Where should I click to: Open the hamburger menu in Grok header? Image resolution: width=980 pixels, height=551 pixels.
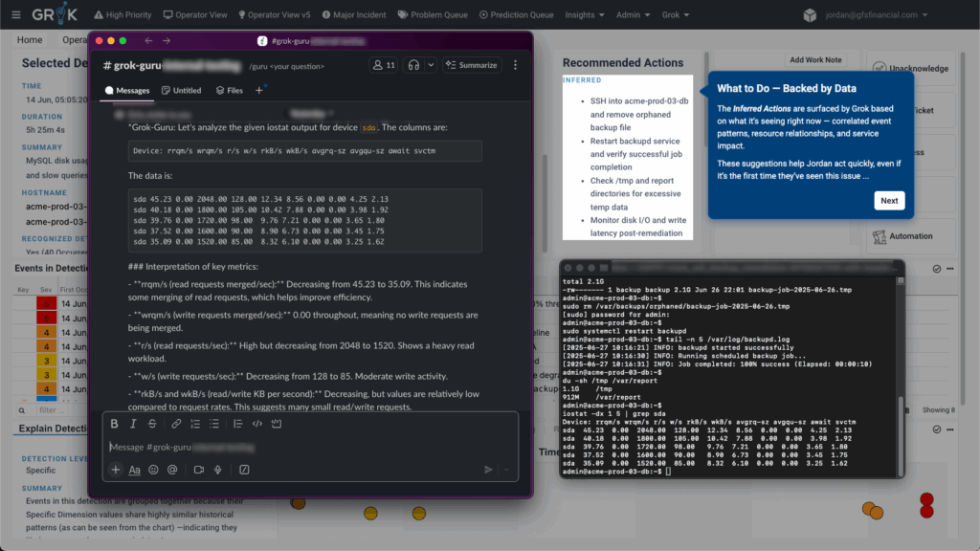(x=15, y=14)
